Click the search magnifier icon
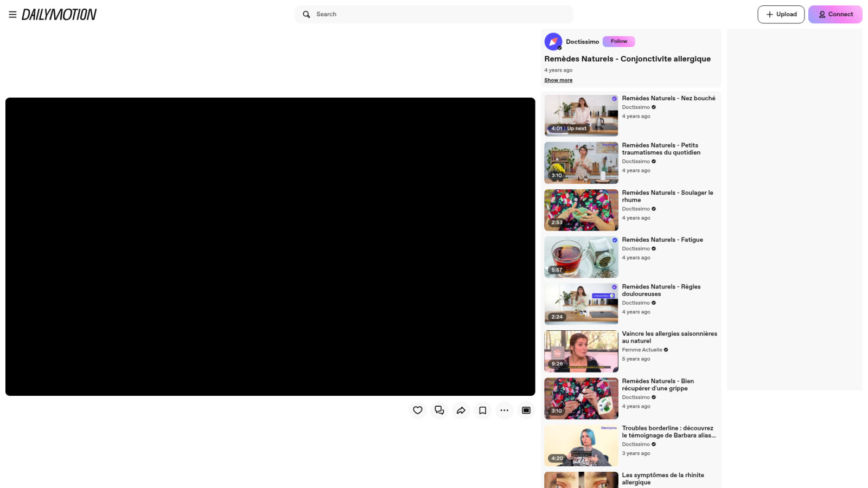The height and width of the screenshot is (488, 868). point(307,15)
